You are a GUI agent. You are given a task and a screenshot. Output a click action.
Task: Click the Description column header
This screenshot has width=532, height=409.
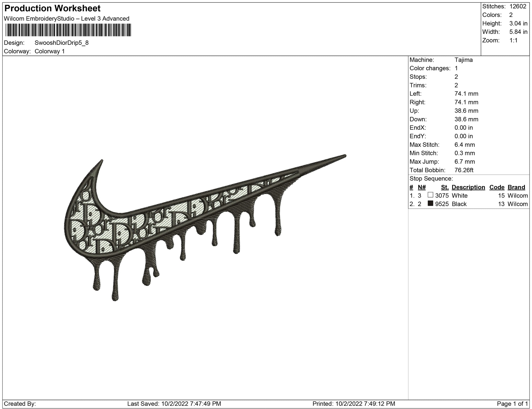468,187
